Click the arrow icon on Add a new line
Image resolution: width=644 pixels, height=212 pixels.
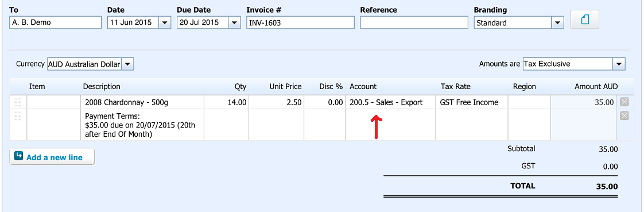point(18,156)
